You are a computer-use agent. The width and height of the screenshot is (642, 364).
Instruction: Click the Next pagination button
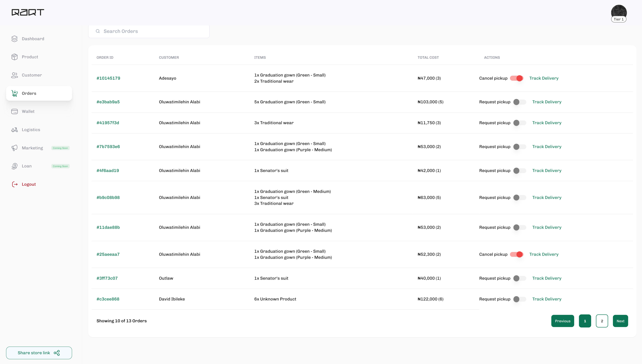[620, 321]
